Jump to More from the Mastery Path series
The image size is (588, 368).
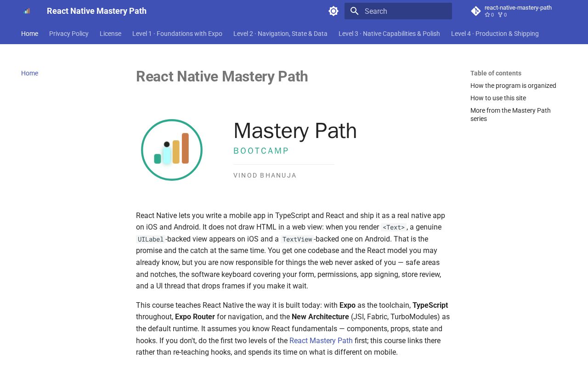[510, 115]
